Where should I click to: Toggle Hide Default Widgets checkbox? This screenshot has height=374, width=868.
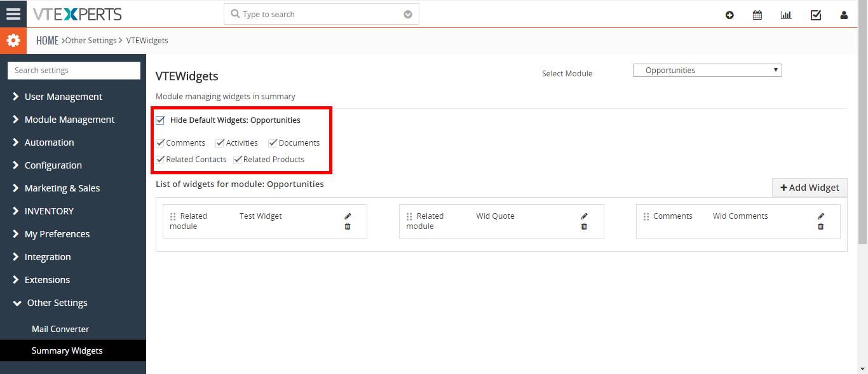click(x=160, y=120)
